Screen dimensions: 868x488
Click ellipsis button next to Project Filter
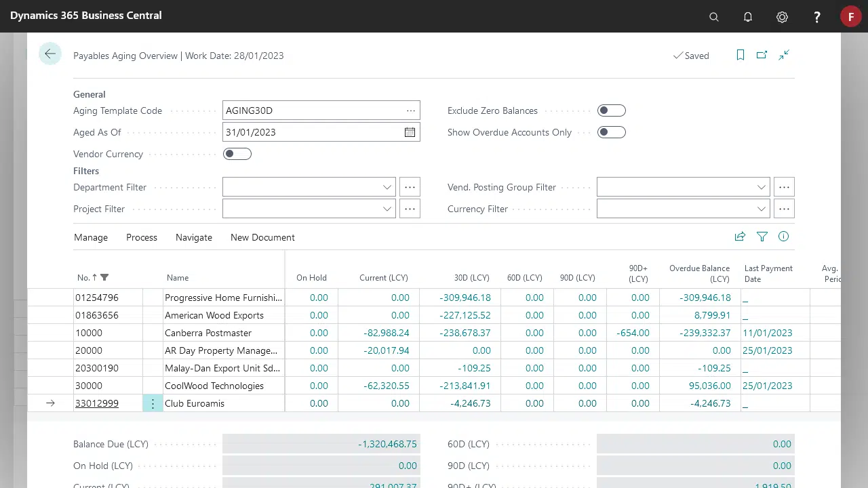coord(410,209)
